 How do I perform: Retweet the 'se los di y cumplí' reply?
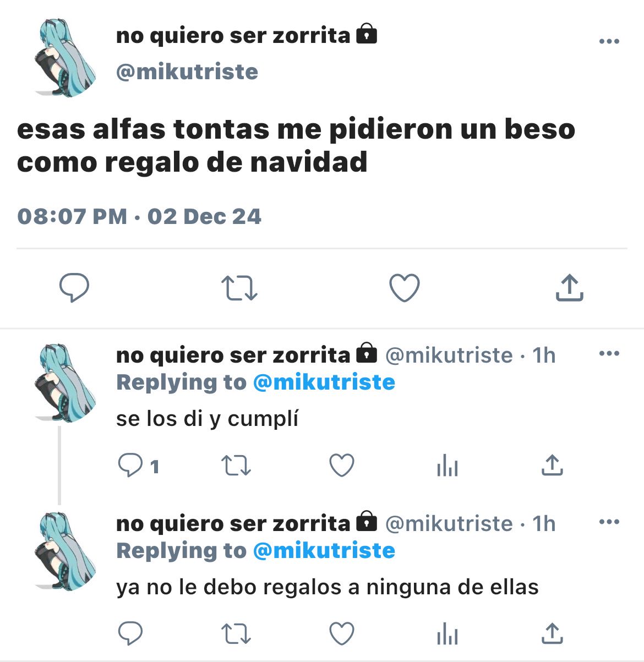coord(236,466)
